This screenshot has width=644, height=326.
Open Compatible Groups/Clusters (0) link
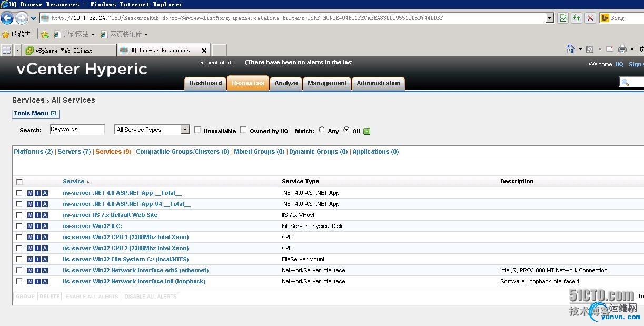183,152
